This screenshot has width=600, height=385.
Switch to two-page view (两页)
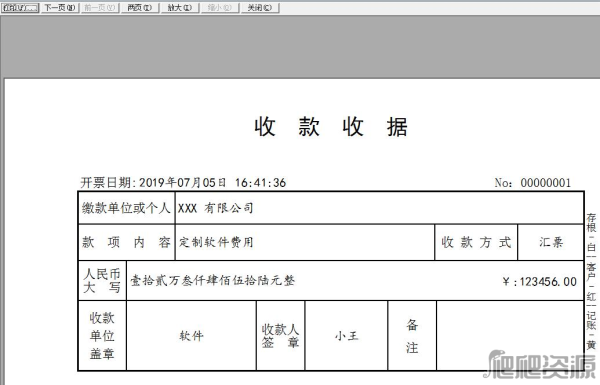(139, 8)
